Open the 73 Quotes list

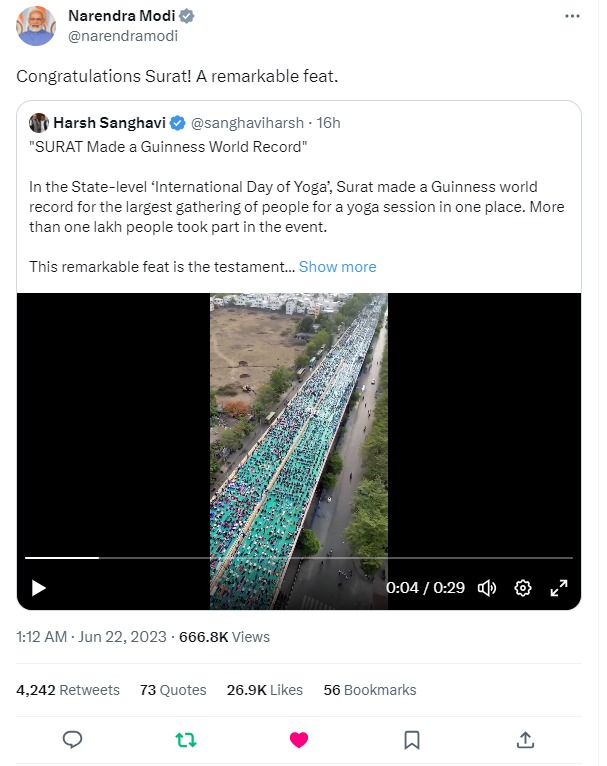[173, 690]
